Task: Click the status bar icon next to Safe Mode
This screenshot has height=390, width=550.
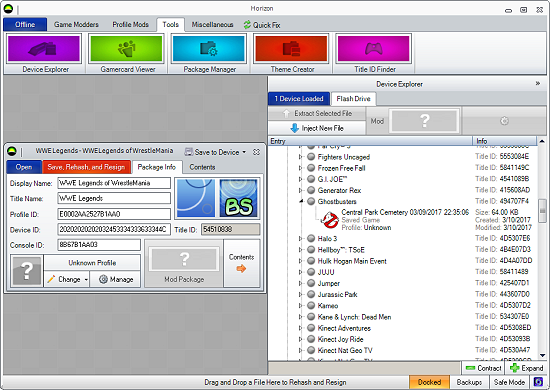Action: point(538,382)
